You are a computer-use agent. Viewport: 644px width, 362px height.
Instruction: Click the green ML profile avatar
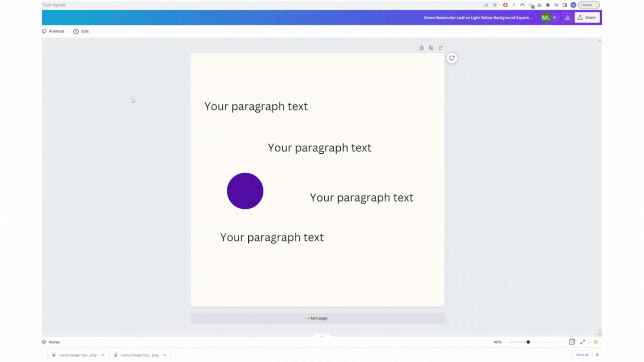[x=546, y=17]
